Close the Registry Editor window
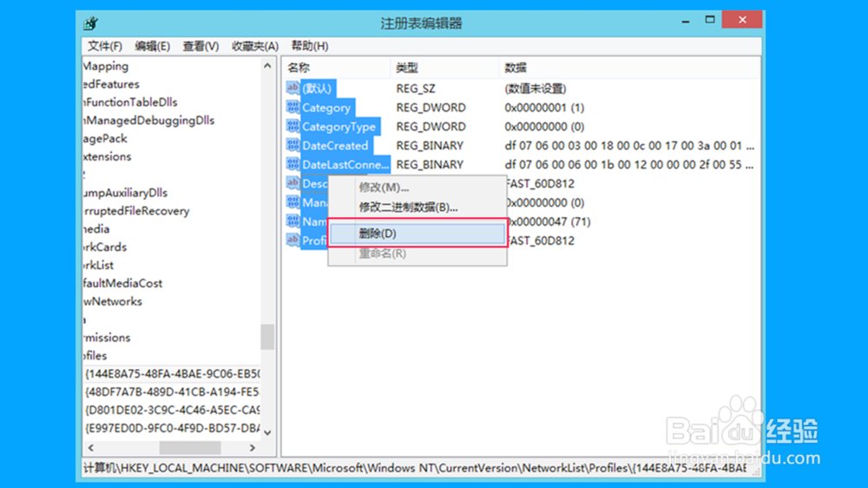This screenshot has width=868, height=488. coord(742,20)
